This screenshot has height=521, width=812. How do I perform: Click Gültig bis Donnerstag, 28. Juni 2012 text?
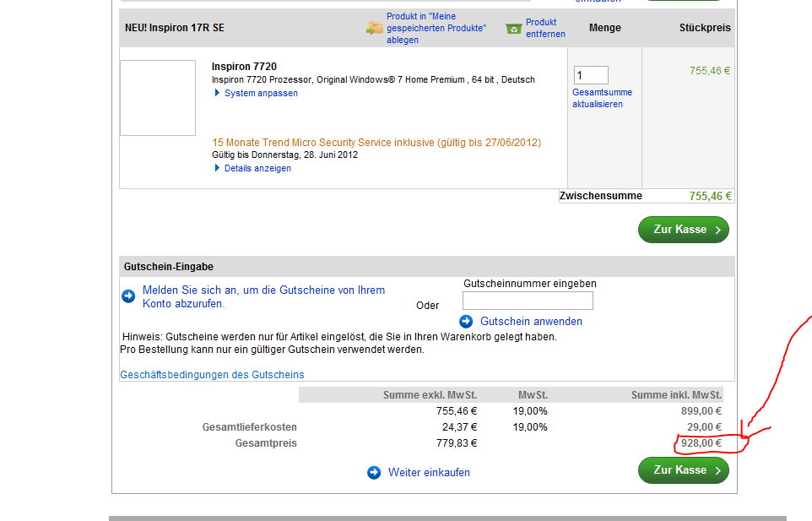(x=284, y=155)
